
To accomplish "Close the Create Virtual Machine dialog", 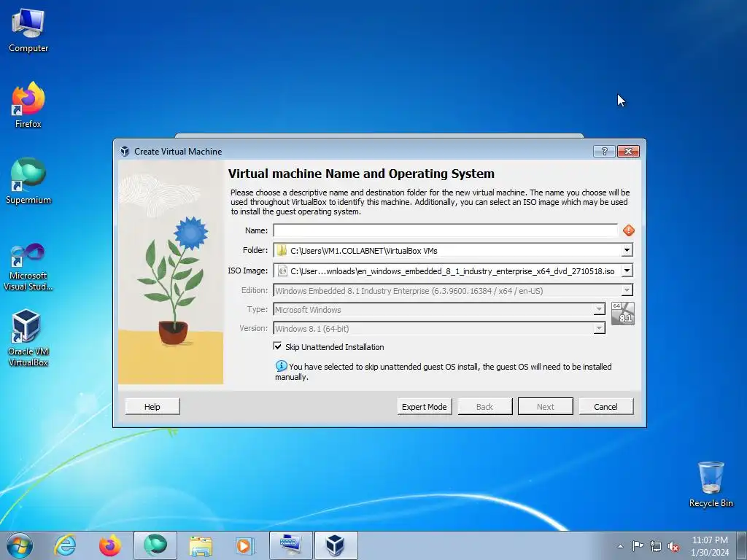I will (628, 152).
